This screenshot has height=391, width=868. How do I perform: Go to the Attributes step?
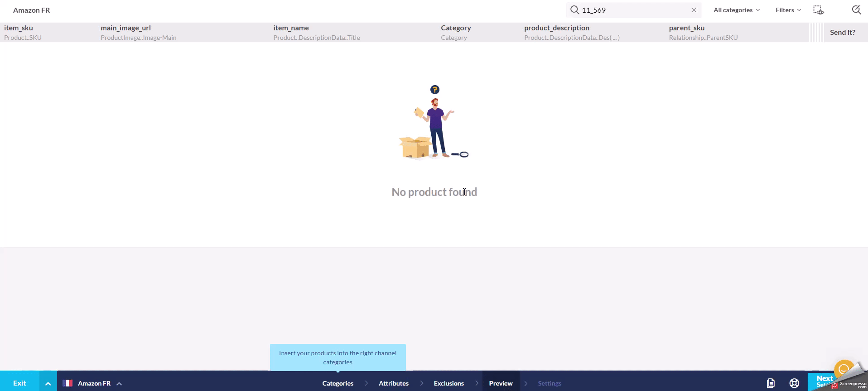[393, 383]
